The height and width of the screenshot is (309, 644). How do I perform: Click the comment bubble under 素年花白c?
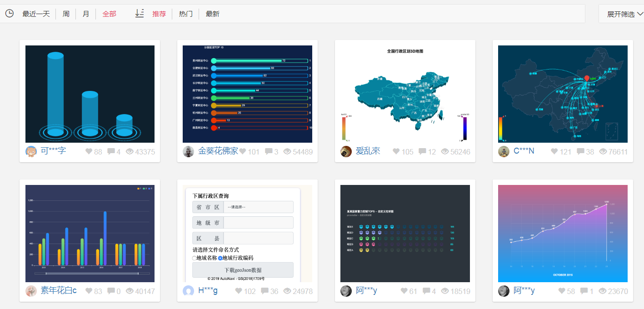tap(111, 291)
